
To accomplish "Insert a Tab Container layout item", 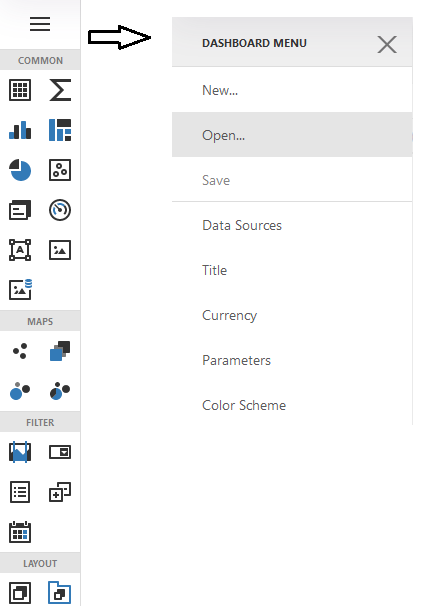I will click(60, 592).
